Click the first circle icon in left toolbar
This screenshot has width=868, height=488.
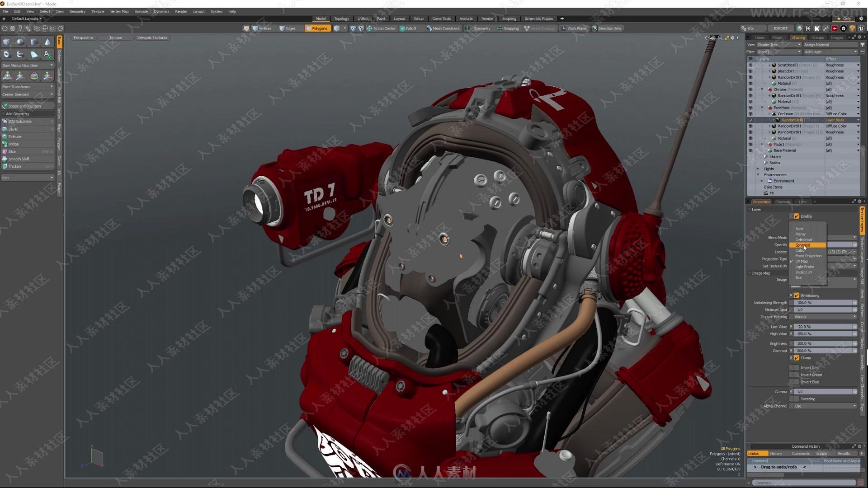5,28
